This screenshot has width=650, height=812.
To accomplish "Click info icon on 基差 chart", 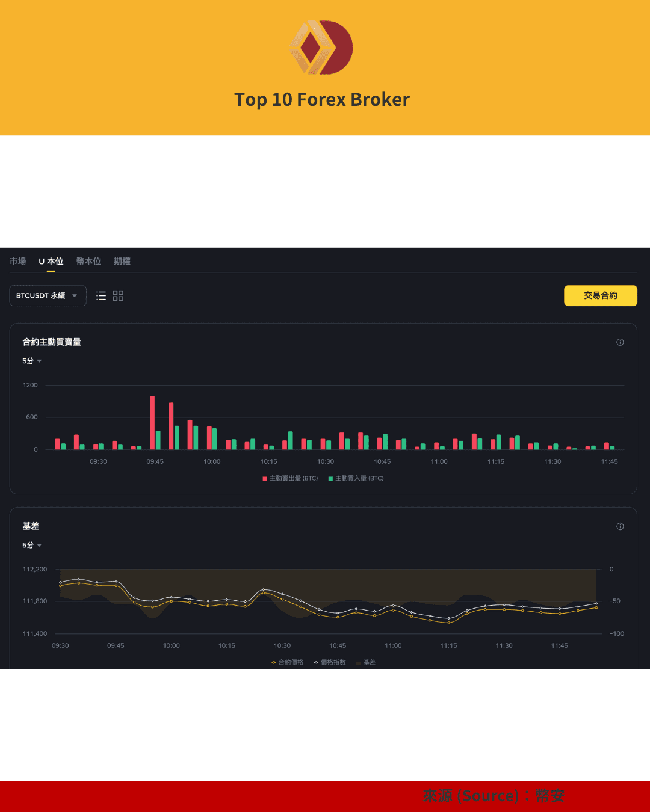I will click(620, 526).
